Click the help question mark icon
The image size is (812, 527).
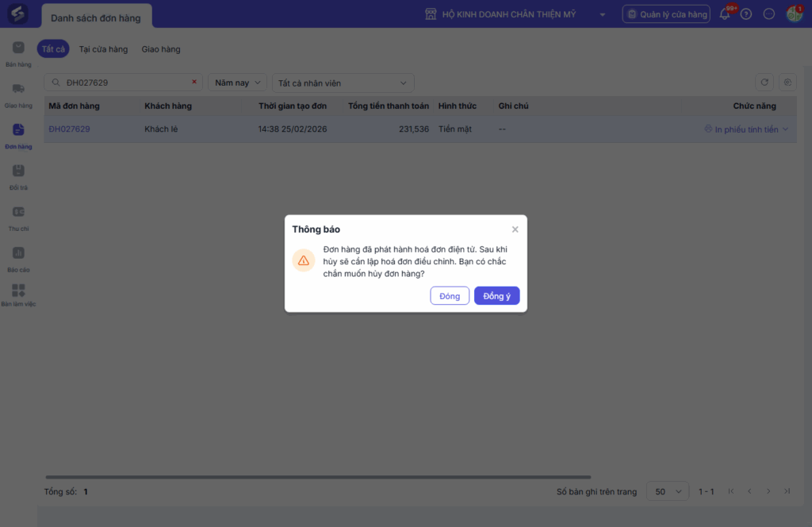[x=745, y=14]
